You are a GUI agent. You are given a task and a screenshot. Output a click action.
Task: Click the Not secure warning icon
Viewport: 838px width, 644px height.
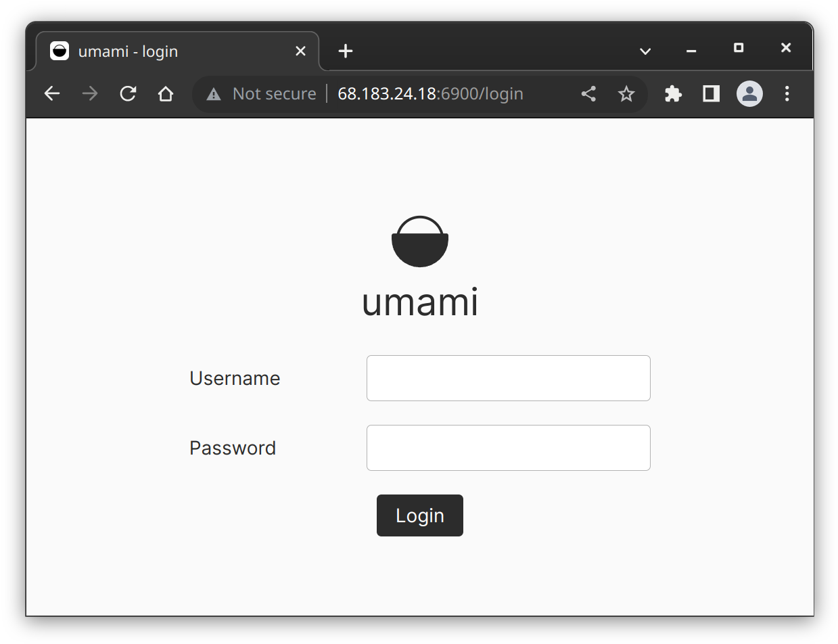pyautogui.click(x=214, y=94)
